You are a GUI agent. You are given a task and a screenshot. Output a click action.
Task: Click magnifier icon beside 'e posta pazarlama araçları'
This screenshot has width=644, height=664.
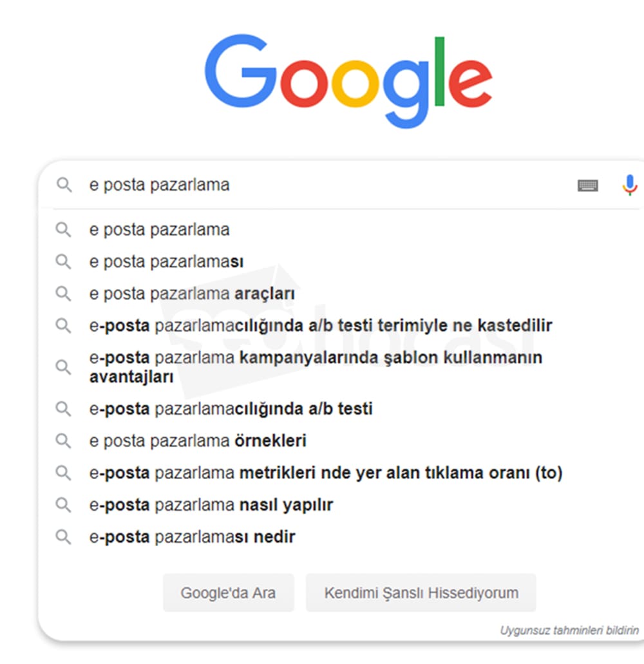(x=63, y=294)
